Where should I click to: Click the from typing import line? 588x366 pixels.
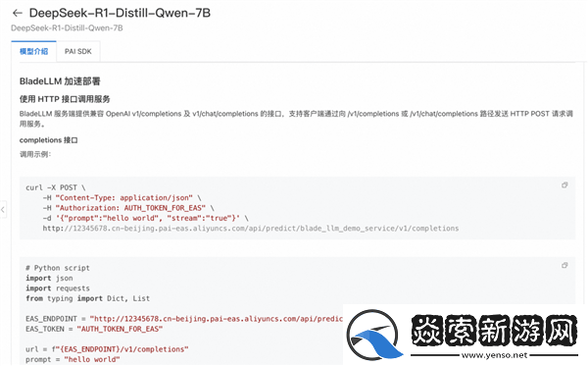click(88, 298)
